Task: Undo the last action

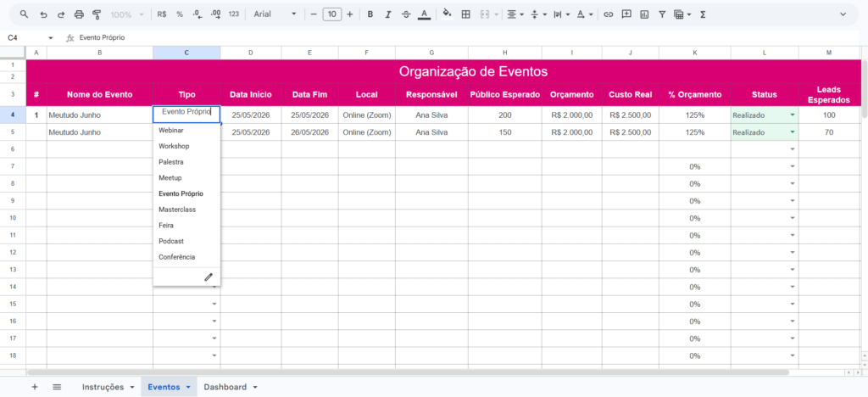Action: (44, 14)
